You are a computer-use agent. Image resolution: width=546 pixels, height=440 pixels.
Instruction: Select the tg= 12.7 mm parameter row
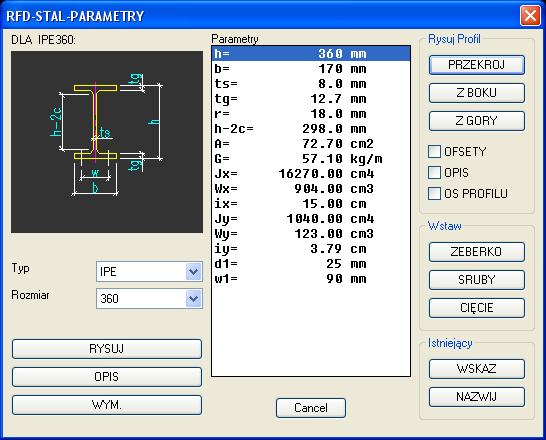311,99
